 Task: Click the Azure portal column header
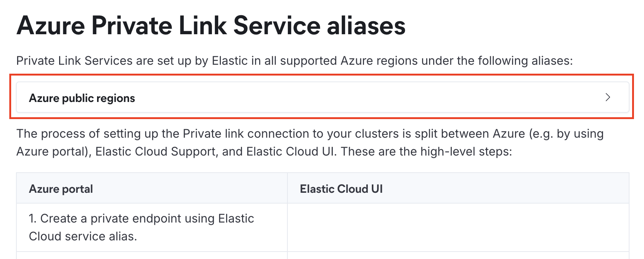click(61, 189)
